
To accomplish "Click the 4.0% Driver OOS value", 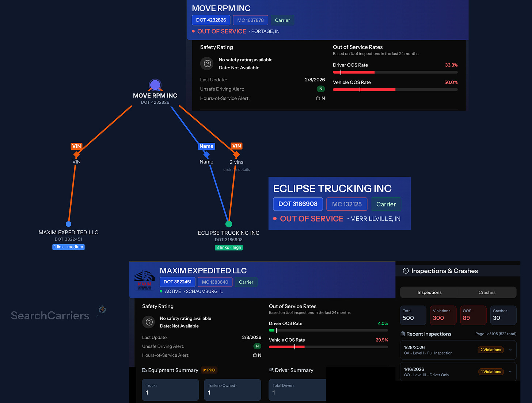I will click(x=383, y=323).
